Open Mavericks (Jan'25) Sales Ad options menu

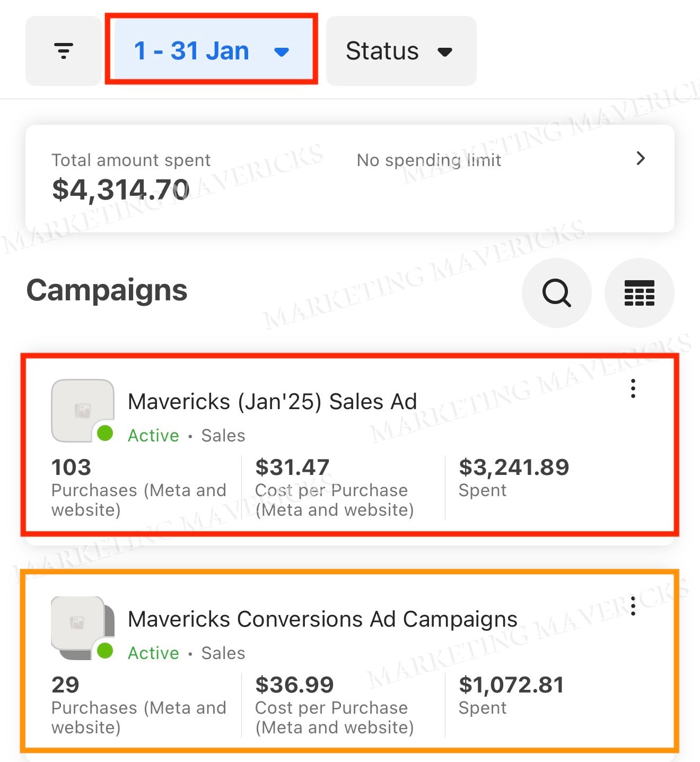633,388
